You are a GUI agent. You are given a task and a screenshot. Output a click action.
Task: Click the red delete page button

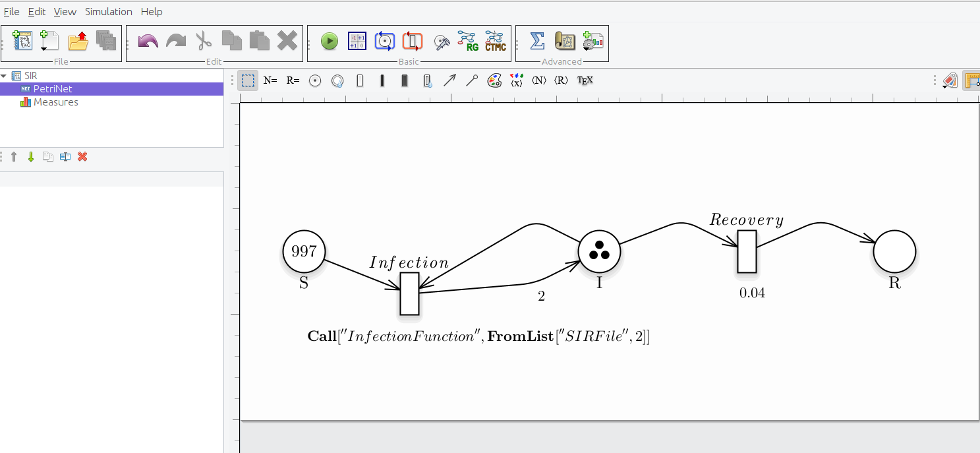82,157
